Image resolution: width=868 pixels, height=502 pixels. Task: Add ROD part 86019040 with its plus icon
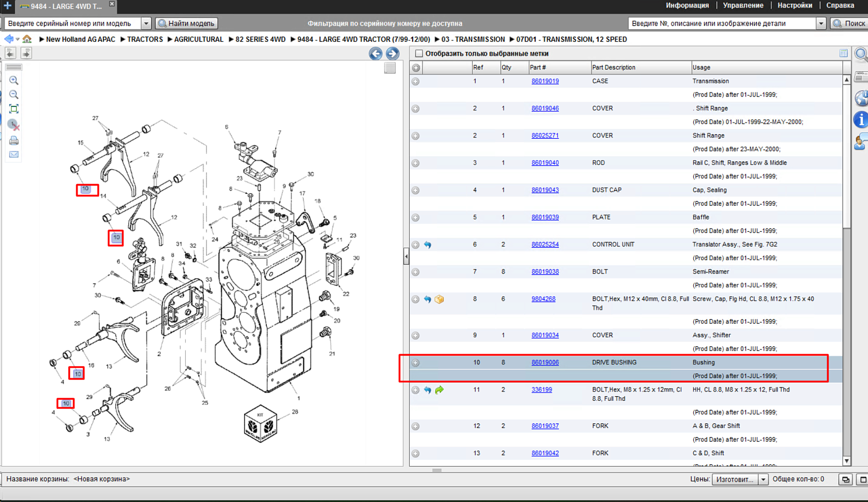tap(415, 163)
